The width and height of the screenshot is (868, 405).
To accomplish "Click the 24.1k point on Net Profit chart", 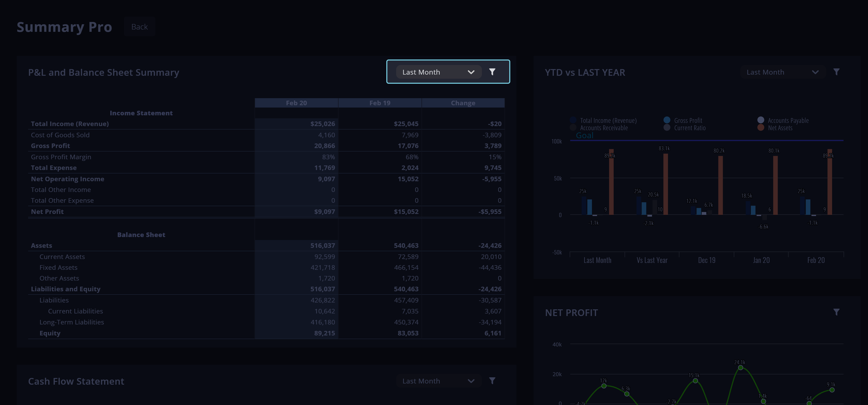I will pos(740,367).
